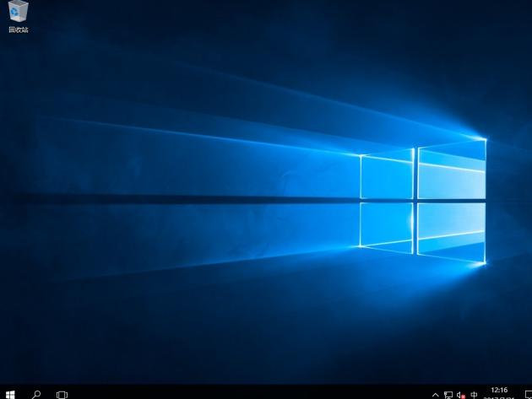This screenshot has width=532, height=399.
Task: Open the network status tray icon
Action: tap(448, 394)
